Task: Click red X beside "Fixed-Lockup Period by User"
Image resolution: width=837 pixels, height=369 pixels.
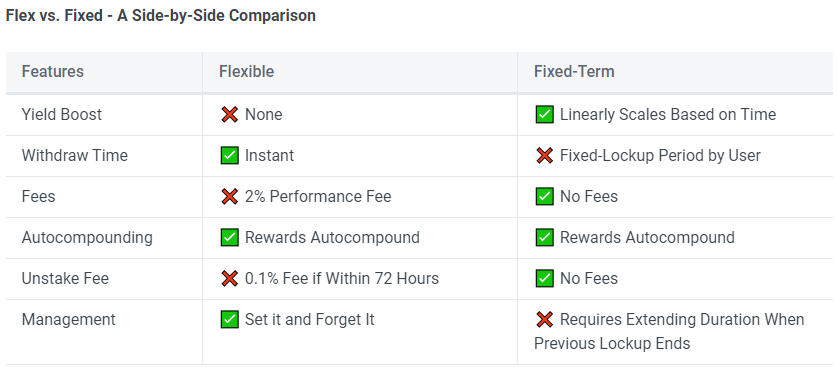Action: coord(544,155)
